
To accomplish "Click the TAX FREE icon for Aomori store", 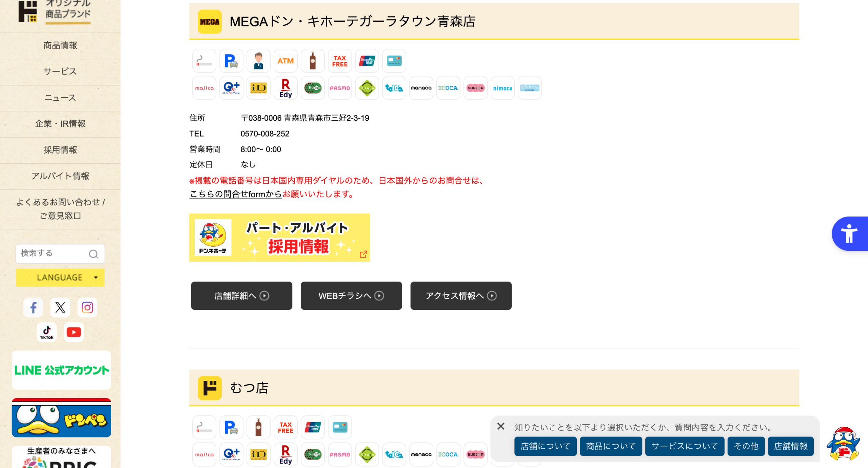I will [340, 61].
